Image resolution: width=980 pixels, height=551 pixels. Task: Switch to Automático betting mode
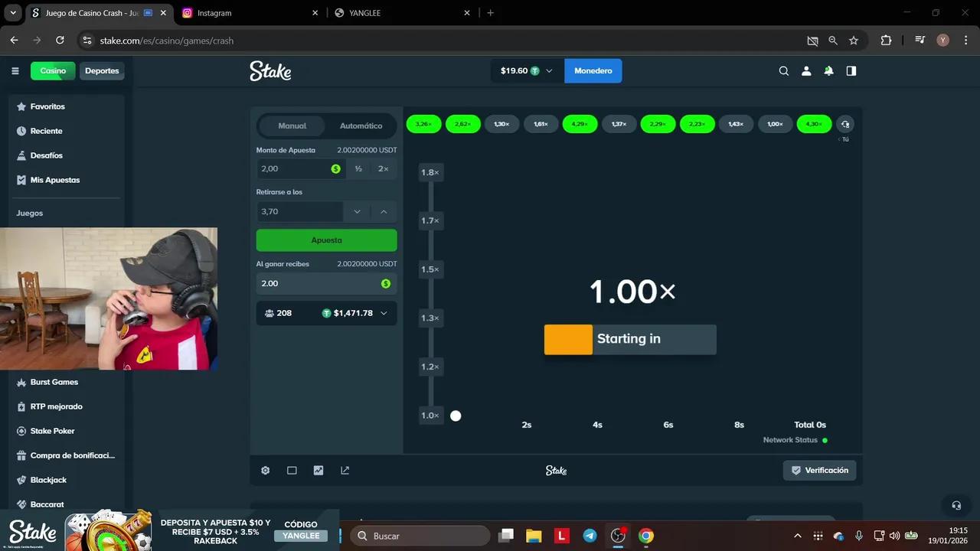pyautogui.click(x=361, y=126)
